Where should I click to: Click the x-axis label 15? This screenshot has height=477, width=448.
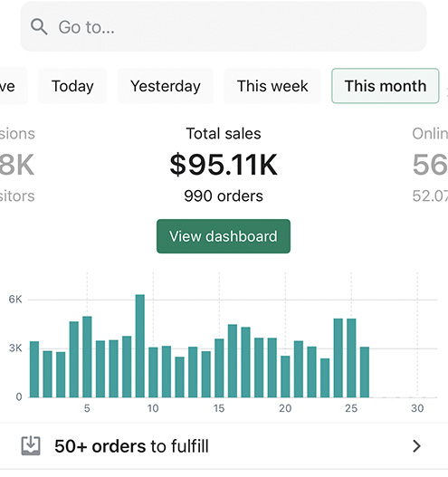click(x=219, y=408)
